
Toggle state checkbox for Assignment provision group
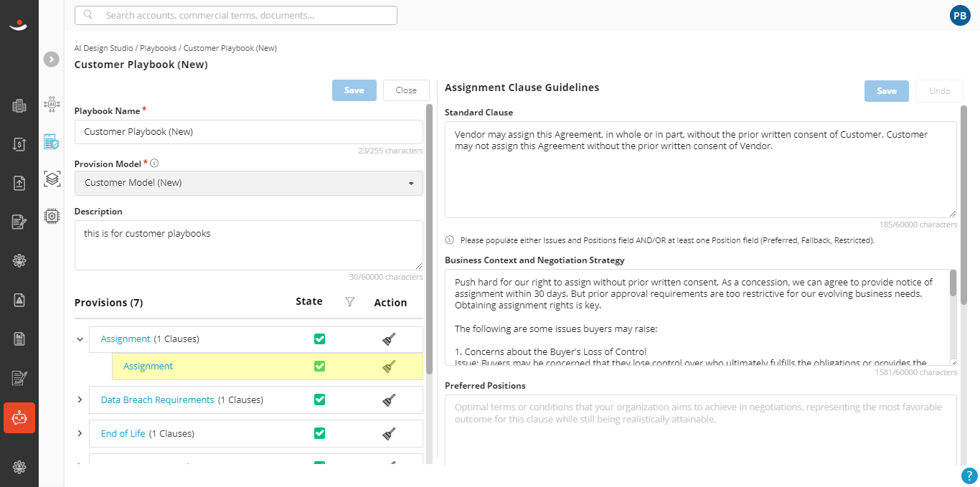320,339
